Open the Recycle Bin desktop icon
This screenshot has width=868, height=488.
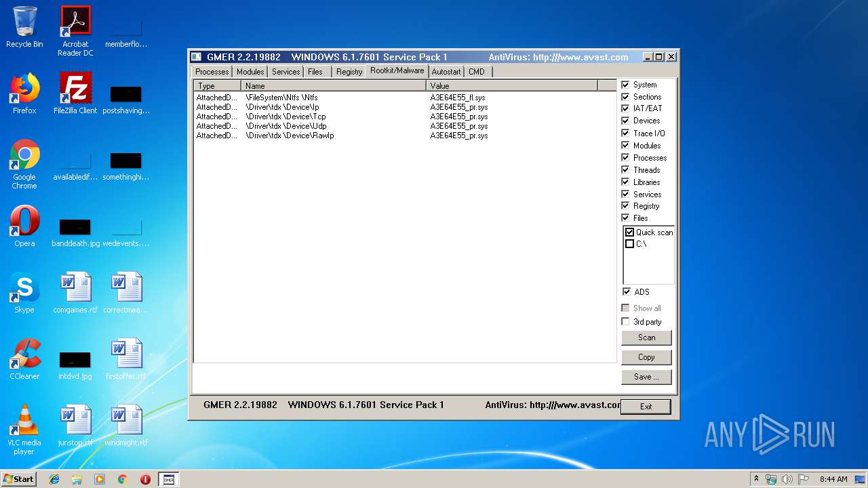[x=24, y=27]
